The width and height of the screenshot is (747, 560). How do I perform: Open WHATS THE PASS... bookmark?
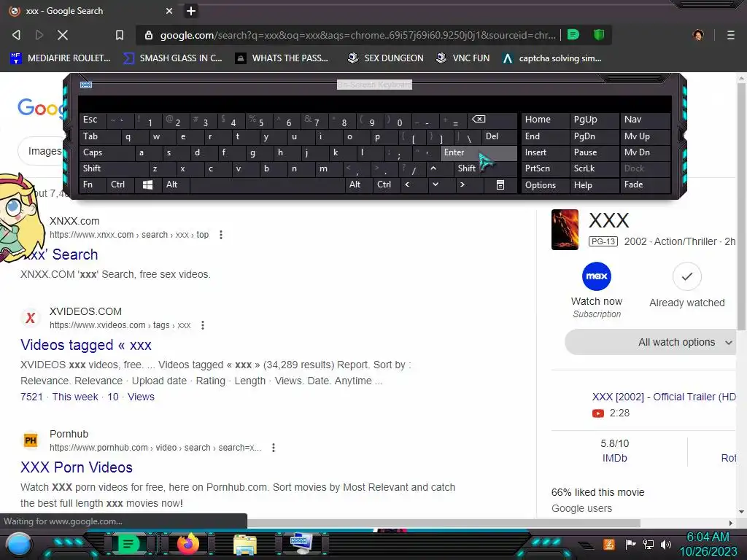[x=282, y=58]
